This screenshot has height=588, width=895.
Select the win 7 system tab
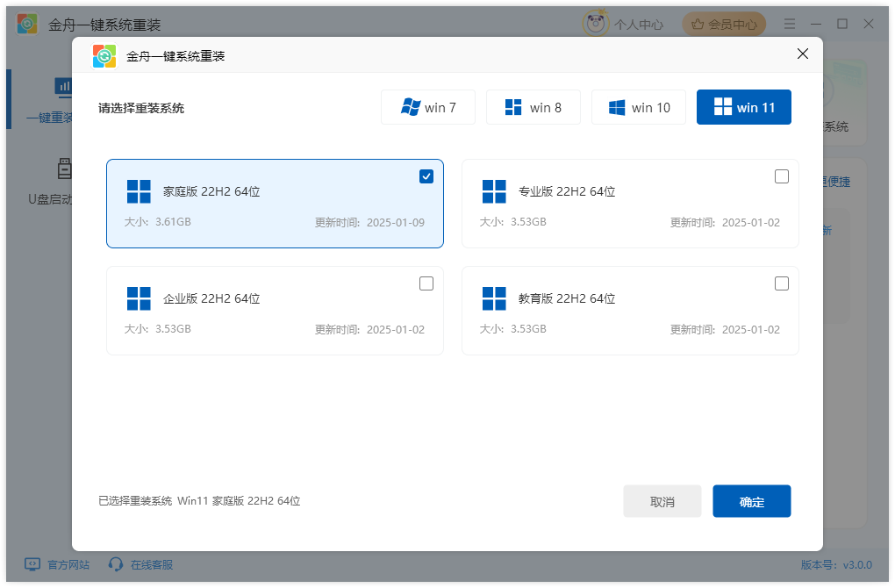(428, 107)
